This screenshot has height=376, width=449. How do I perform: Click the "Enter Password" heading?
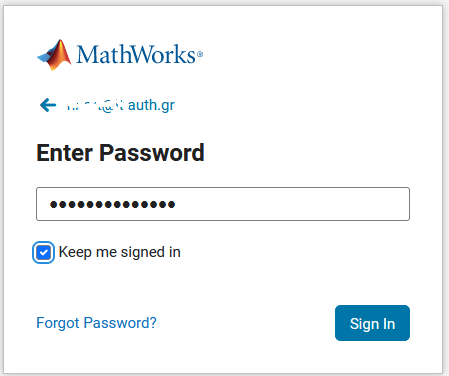120,153
